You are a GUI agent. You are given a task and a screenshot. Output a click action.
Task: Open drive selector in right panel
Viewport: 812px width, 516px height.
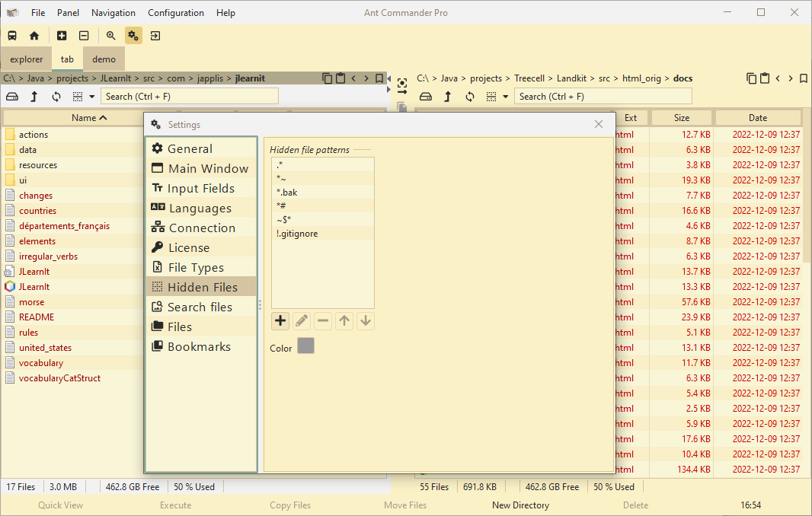426,96
